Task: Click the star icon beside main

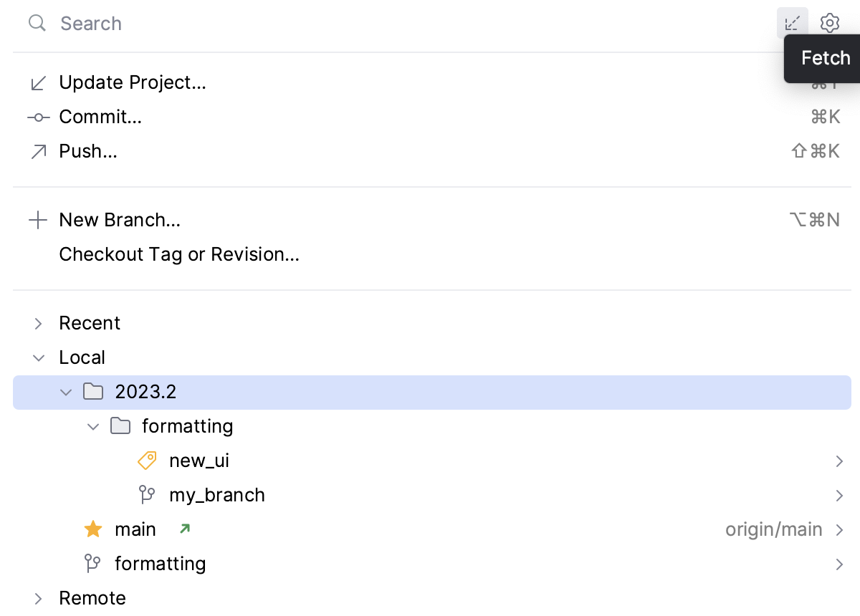Action: coord(93,529)
